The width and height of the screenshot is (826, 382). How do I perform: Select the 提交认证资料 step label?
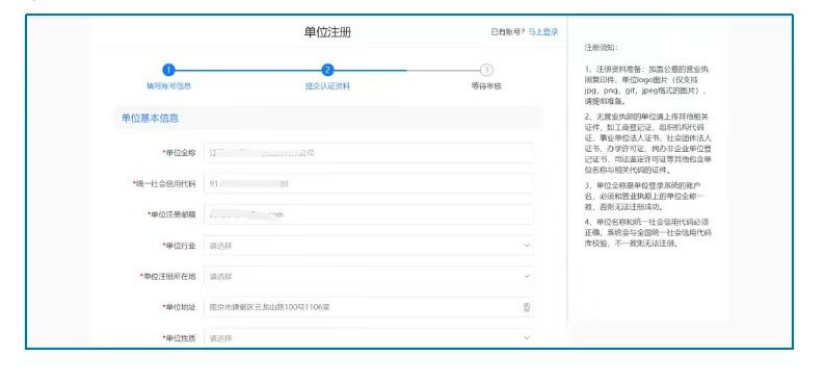point(328,86)
